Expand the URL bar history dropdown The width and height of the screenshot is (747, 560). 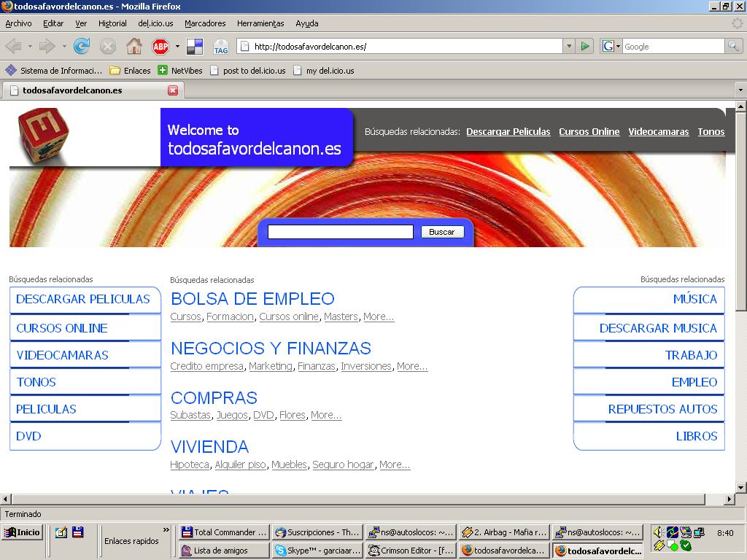[x=569, y=46]
